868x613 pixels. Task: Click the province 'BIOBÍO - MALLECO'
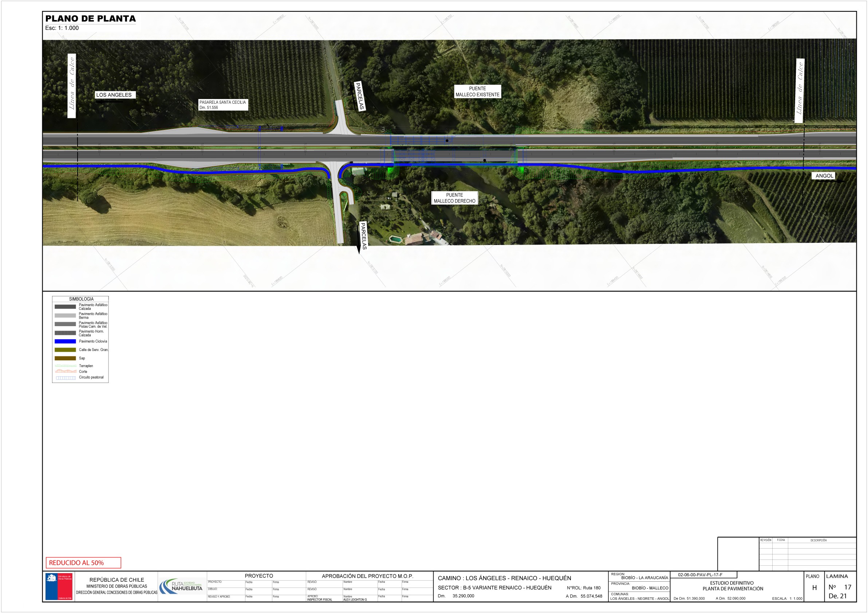pos(650,588)
